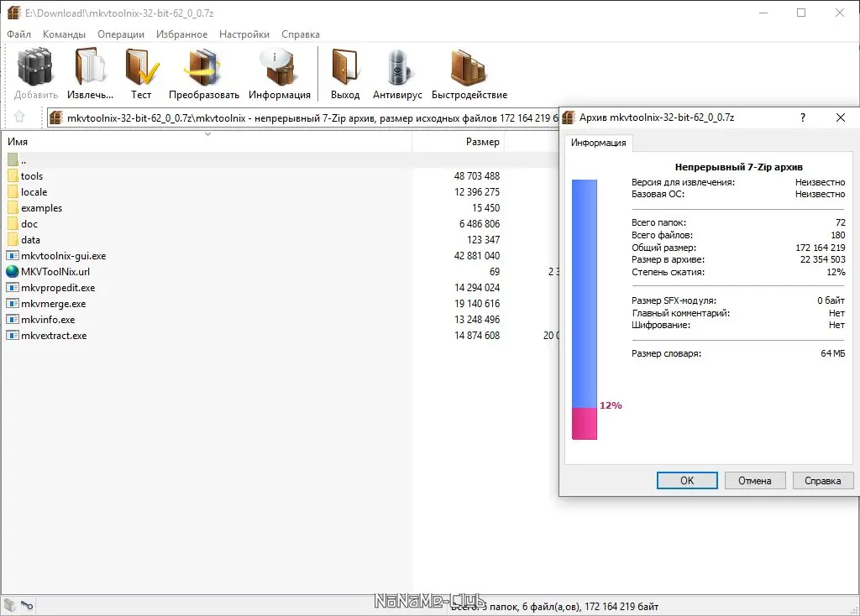Click the Справка button in dialog
This screenshot has width=860, height=616.
pyautogui.click(x=823, y=481)
